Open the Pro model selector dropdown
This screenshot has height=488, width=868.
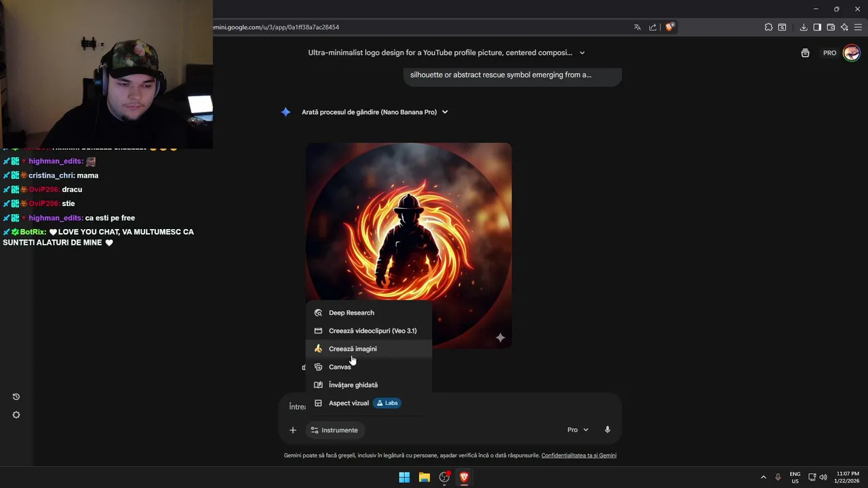578,430
